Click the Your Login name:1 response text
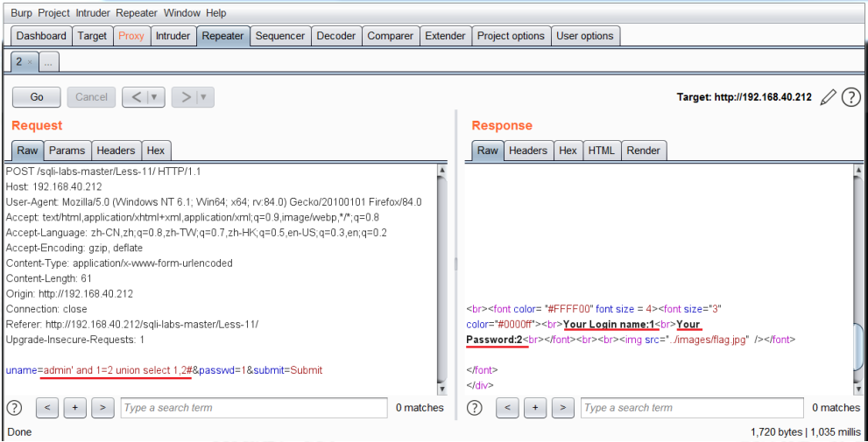The width and height of the screenshot is (868, 442). point(609,324)
